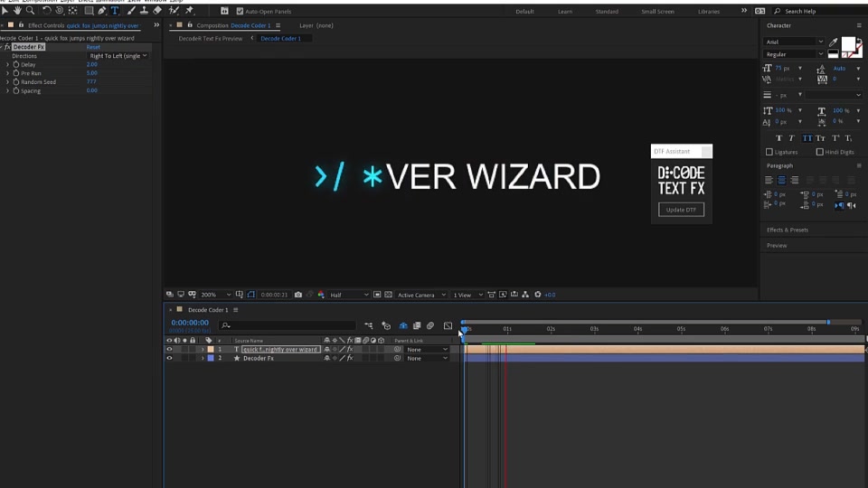Screen dimensions: 868x488
Task: Select the Zoom magnifier tool
Action: pyautogui.click(x=31, y=11)
